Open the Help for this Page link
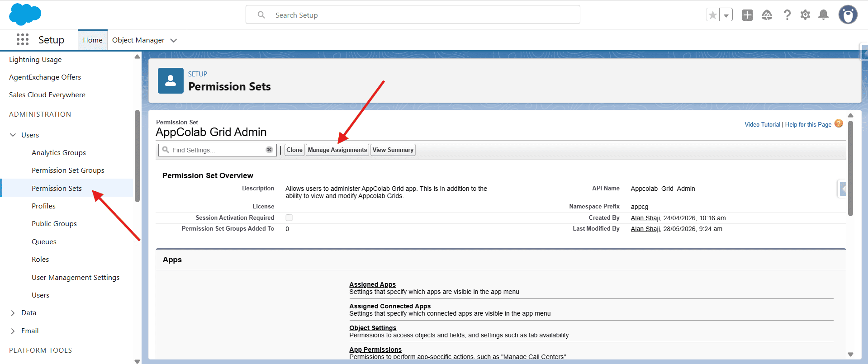The width and height of the screenshot is (868, 364). pos(808,125)
